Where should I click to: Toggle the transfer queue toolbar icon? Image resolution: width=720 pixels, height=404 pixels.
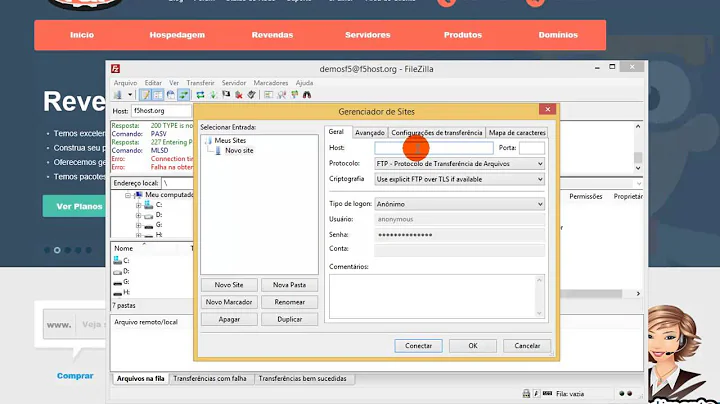click(183, 95)
